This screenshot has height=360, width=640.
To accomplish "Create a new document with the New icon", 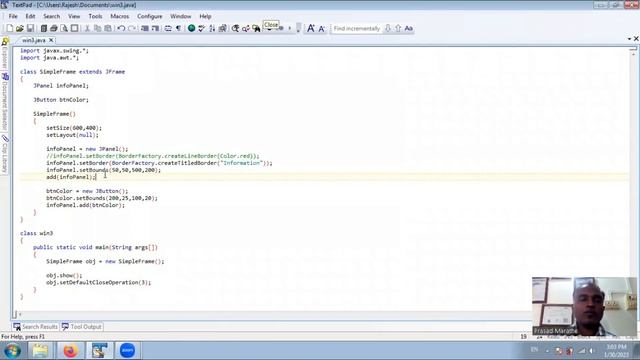I will coord(9,29).
